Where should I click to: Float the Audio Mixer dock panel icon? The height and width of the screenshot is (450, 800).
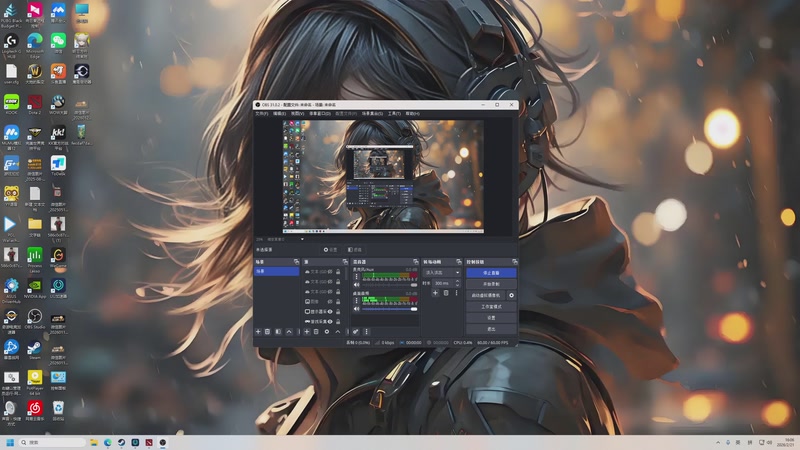tap(416, 262)
